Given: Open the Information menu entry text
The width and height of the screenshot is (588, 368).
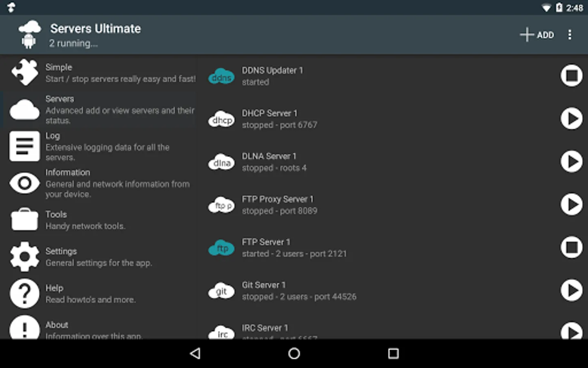Looking at the screenshot, I should (68, 172).
